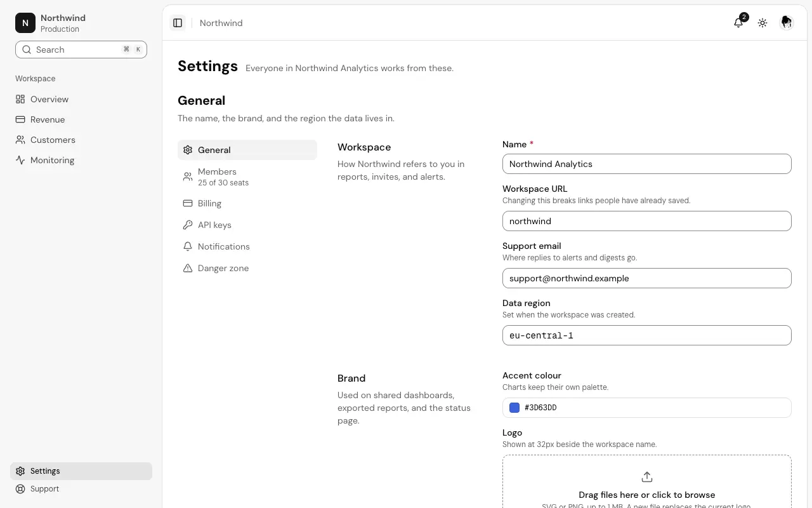Navigate to Monitoring
Image resolution: width=812 pixels, height=508 pixels.
[x=81, y=160]
